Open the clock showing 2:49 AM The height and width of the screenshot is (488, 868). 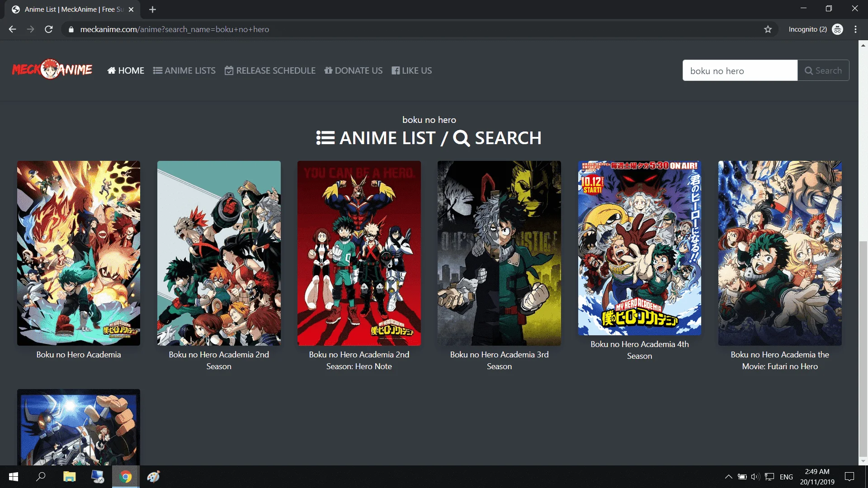817,477
